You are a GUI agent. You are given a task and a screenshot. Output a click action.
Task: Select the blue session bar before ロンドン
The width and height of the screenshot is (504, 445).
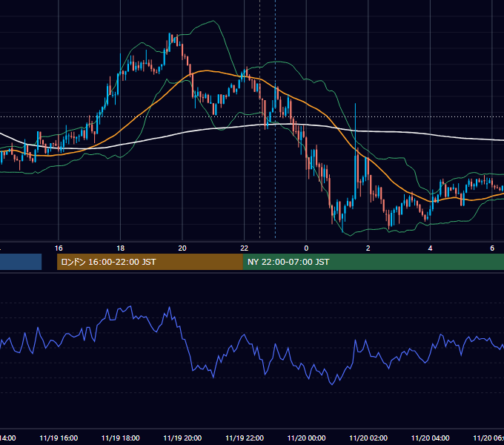[x=21, y=262]
